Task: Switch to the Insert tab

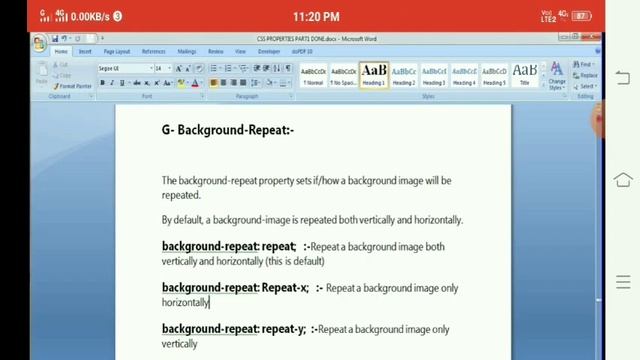Action: tap(85, 51)
